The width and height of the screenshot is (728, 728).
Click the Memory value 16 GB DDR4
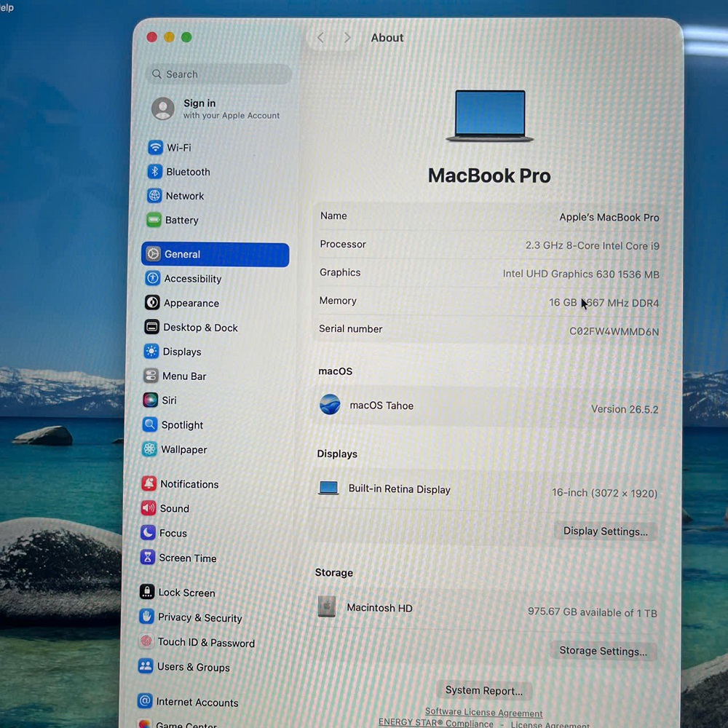pyautogui.click(x=604, y=303)
